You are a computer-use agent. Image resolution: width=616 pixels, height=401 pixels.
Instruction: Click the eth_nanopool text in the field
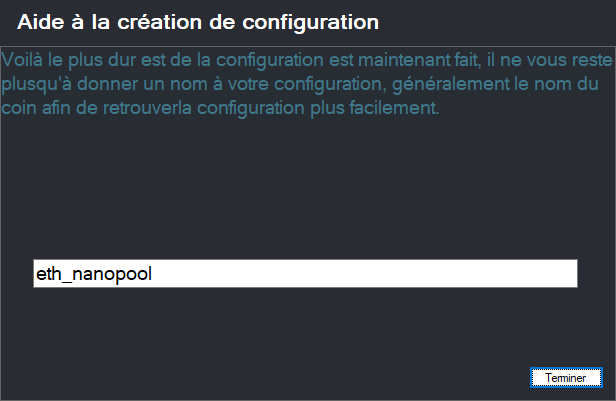[93, 274]
